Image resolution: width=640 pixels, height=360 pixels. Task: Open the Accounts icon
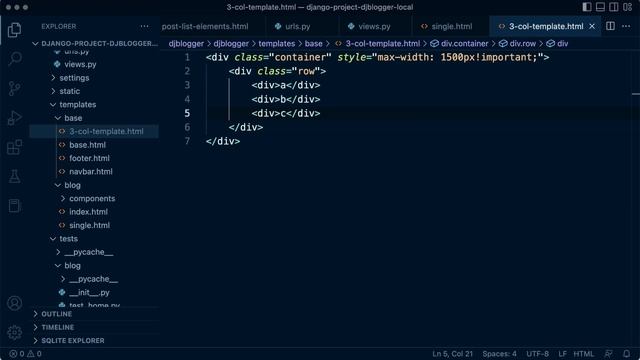(14, 303)
